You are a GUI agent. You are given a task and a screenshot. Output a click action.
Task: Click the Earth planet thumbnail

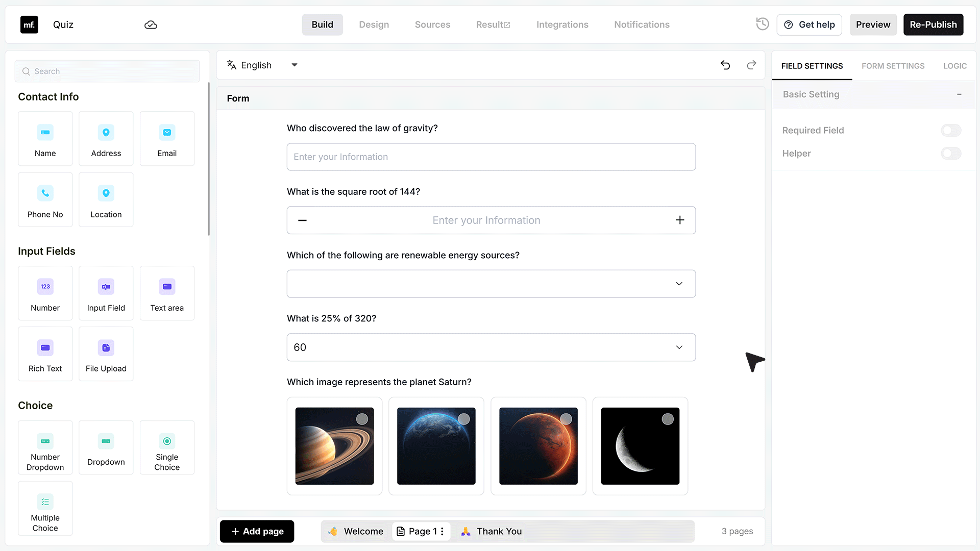(436, 446)
